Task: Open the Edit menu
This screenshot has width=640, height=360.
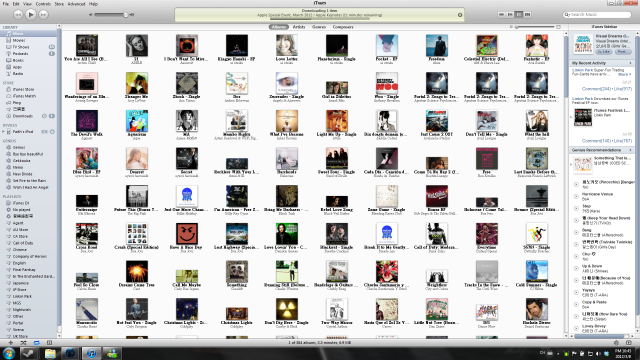Action: (16, 4)
